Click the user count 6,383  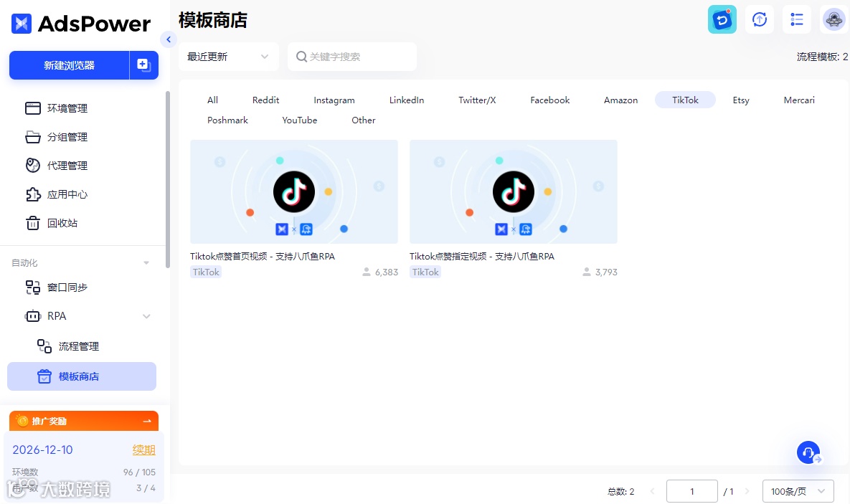(x=386, y=272)
